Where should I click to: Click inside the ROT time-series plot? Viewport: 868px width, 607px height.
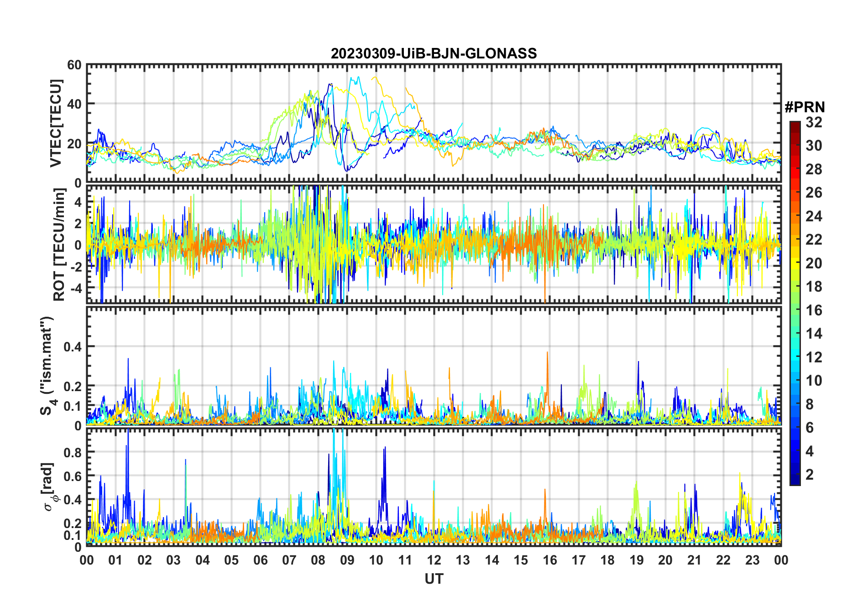tap(434, 244)
